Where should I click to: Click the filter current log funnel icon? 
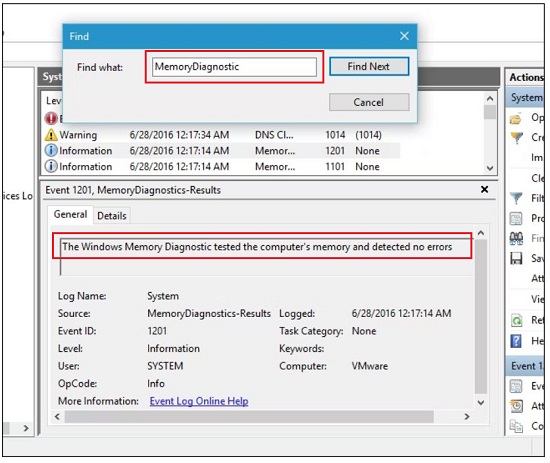516,199
